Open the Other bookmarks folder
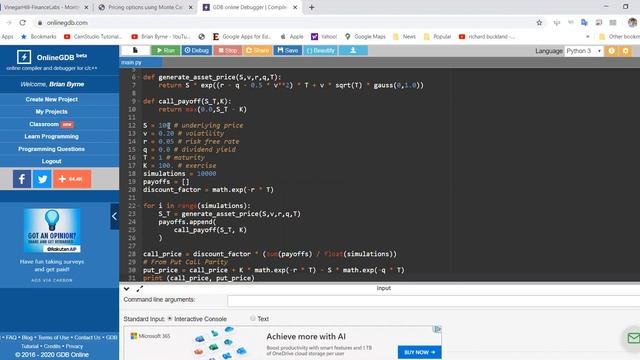The width and height of the screenshot is (640, 360). tap(619, 37)
